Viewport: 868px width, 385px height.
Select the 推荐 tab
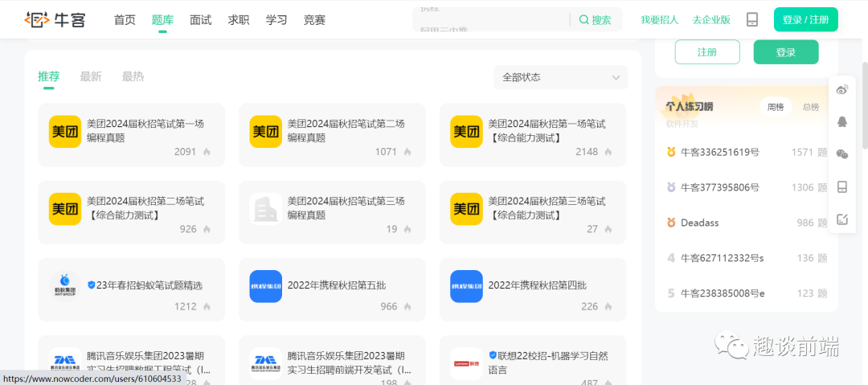49,76
